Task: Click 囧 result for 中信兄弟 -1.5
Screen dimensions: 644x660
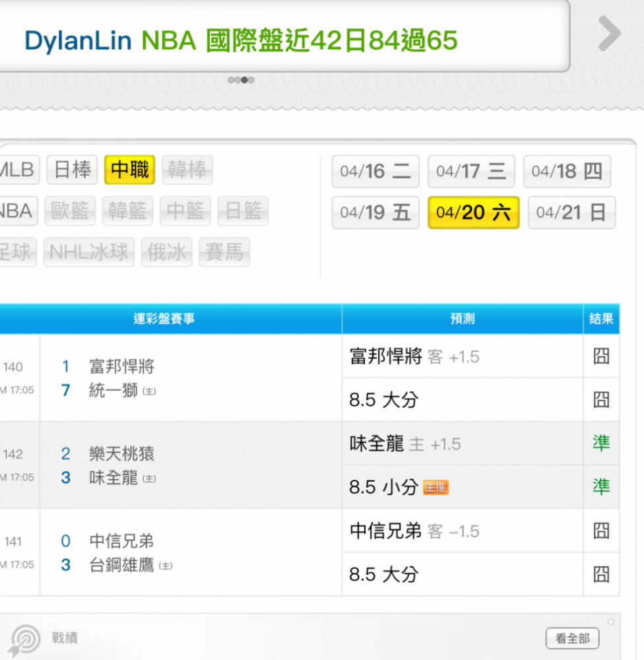Action: click(601, 531)
